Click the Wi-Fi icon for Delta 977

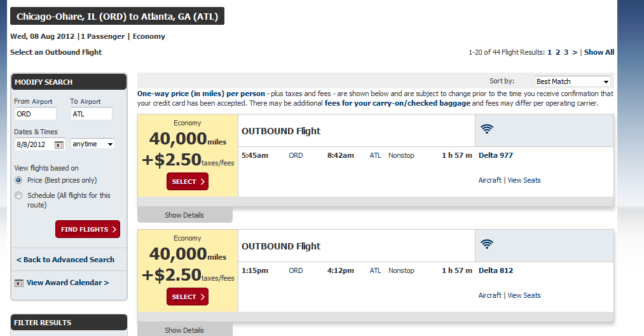487,129
